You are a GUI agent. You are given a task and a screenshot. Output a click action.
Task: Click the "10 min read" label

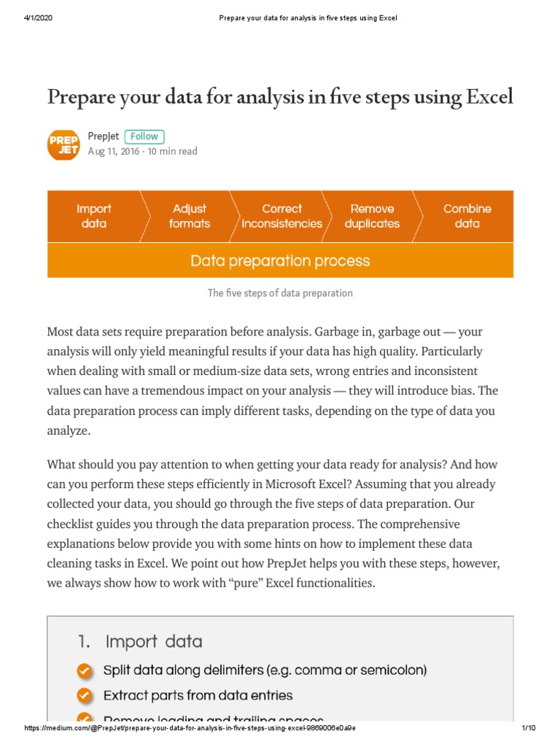(172, 152)
